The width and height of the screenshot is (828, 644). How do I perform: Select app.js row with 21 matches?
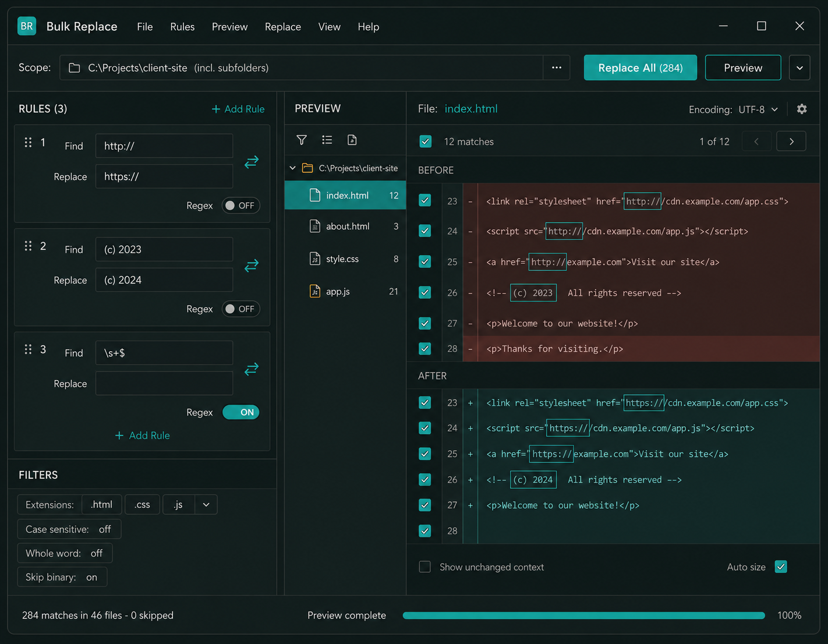click(345, 291)
